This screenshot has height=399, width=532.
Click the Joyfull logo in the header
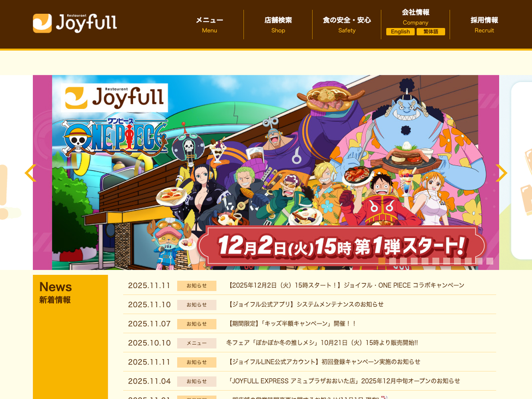[75, 23]
